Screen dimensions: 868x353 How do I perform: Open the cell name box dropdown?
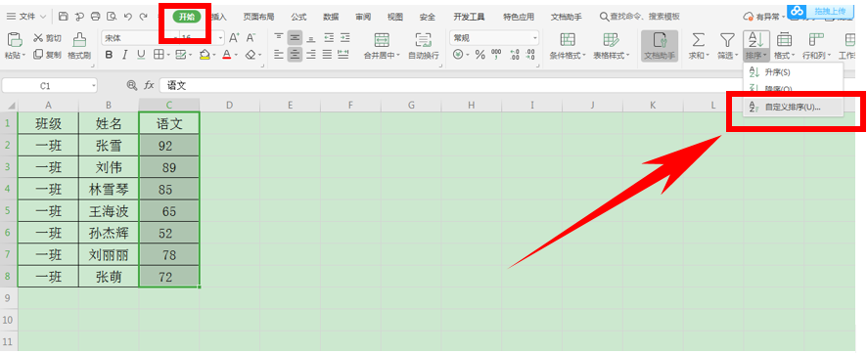coord(94,86)
